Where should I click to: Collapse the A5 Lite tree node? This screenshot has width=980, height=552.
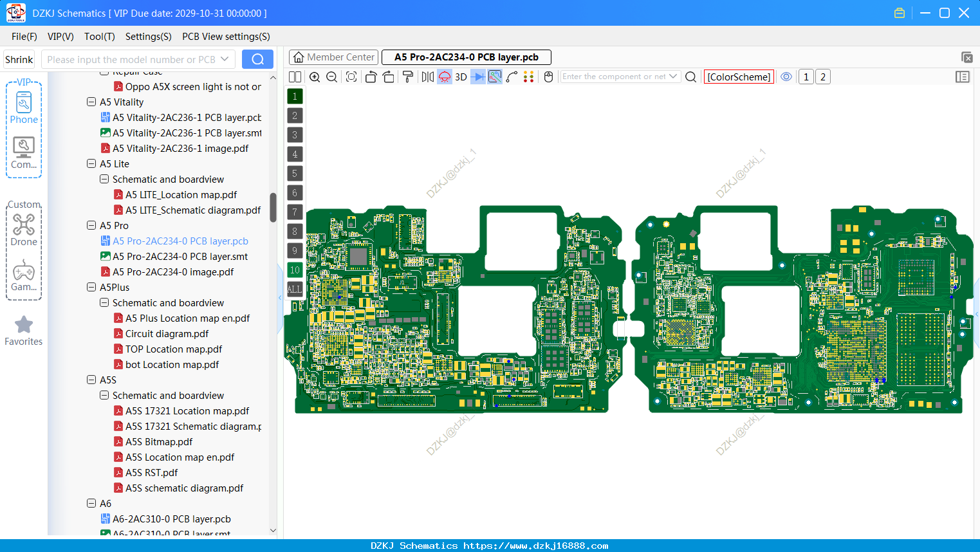[x=91, y=163]
